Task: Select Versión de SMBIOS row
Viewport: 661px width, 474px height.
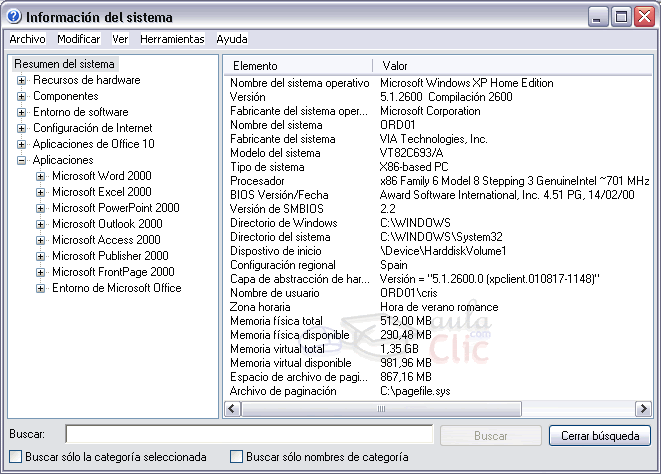Action: 438,209
